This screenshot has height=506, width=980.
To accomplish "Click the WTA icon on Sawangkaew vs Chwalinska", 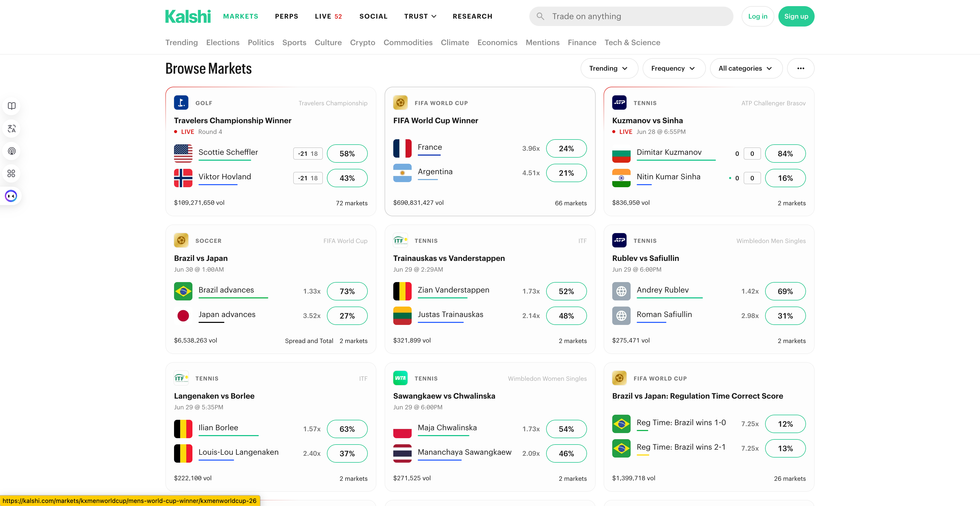I will (x=400, y=378).
